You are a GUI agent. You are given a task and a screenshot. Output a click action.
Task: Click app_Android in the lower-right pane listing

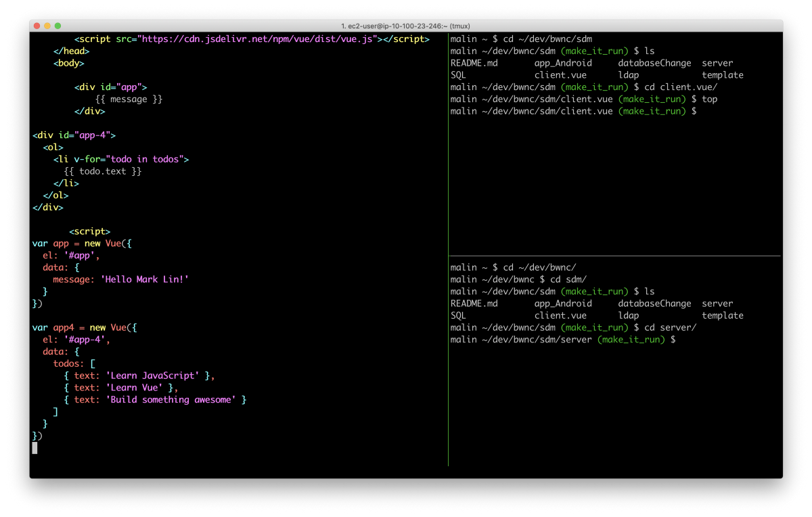pyautogui.click(x=563, y=303)
